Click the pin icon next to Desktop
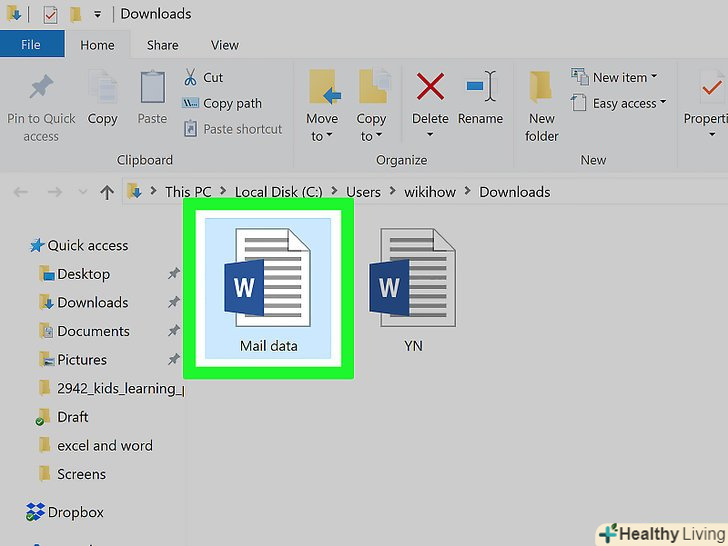The image size is (728, 546). (x=174, y=273)
